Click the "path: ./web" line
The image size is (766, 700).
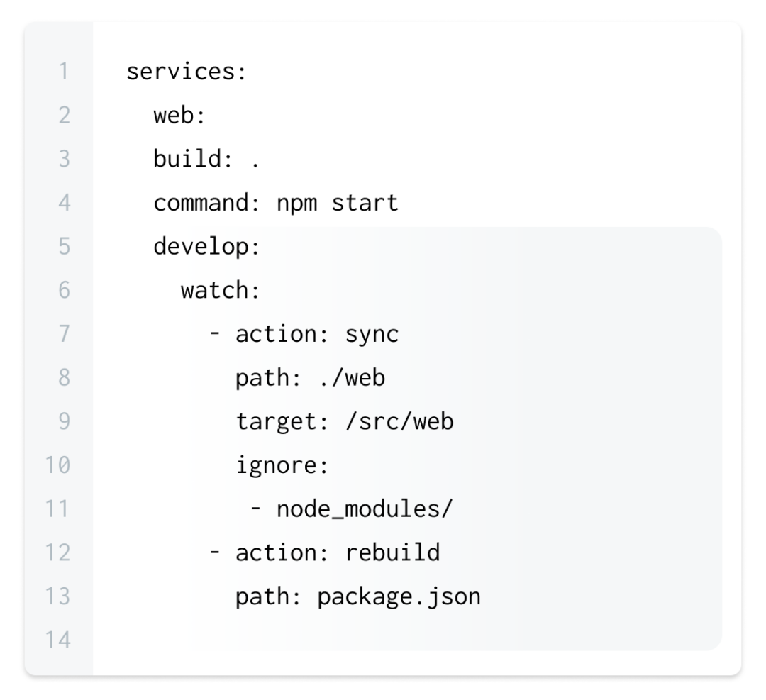310,379
